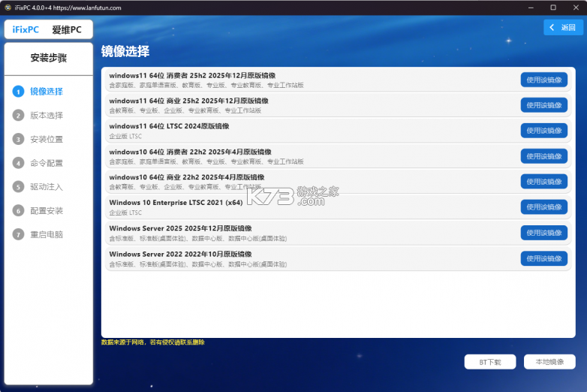587x392 pixels.
Task: Use the windows11 LTSC 2024 image
Action: (544, 131)
